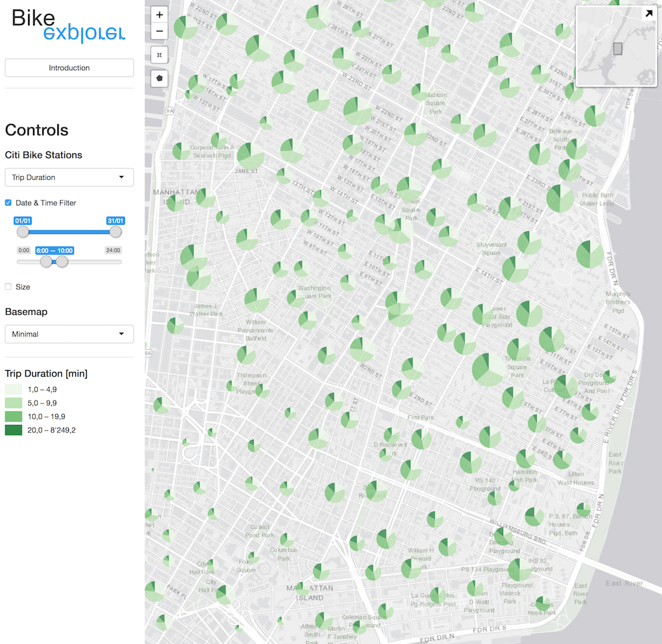Image resolution: width=662 pixels, height=644 pixels.
Task: Click the 1,0 – 4,9 legend swatch
Action: coord(13,389)
